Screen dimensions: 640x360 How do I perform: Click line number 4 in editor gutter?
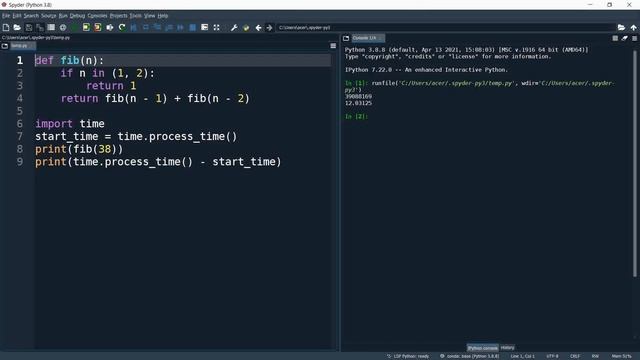click(x=20, y=98)
